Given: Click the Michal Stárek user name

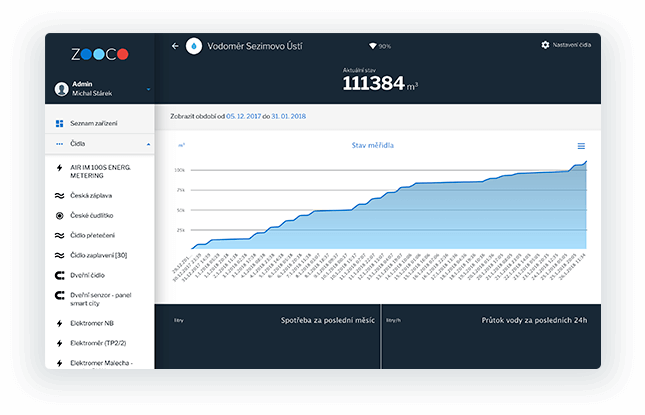Looking at the screenshot, I should click(92, 93).
